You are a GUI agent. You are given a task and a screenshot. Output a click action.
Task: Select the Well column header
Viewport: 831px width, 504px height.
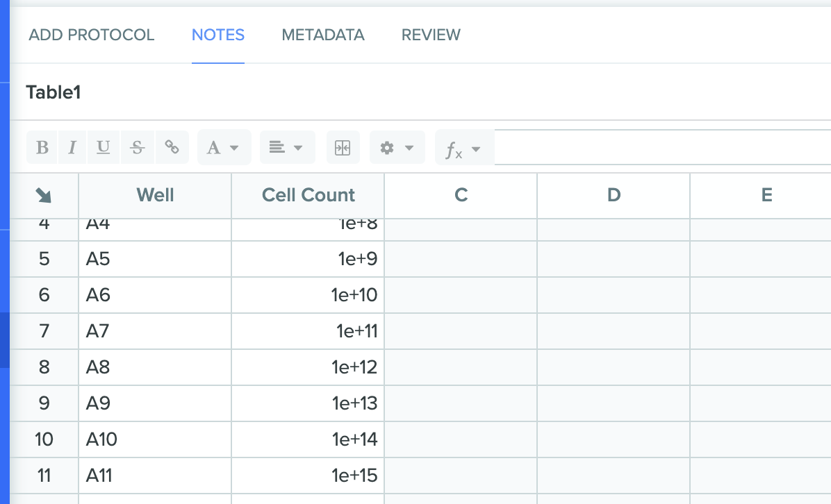pos(155,195)
